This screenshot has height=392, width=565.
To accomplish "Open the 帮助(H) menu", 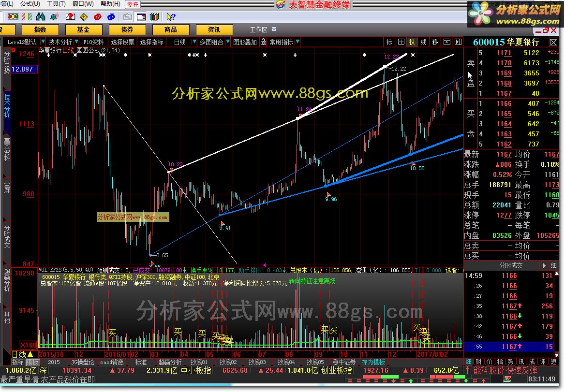I will (x=110, y=4).
